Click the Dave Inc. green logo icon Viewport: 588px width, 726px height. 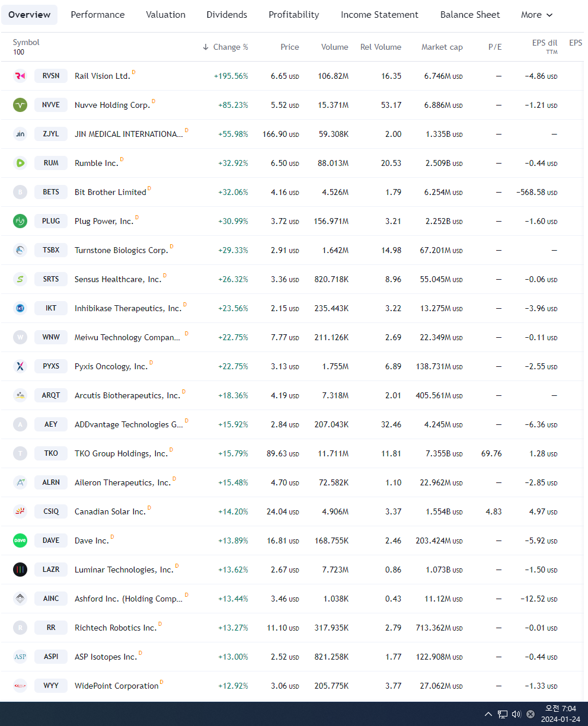[20, 540]
